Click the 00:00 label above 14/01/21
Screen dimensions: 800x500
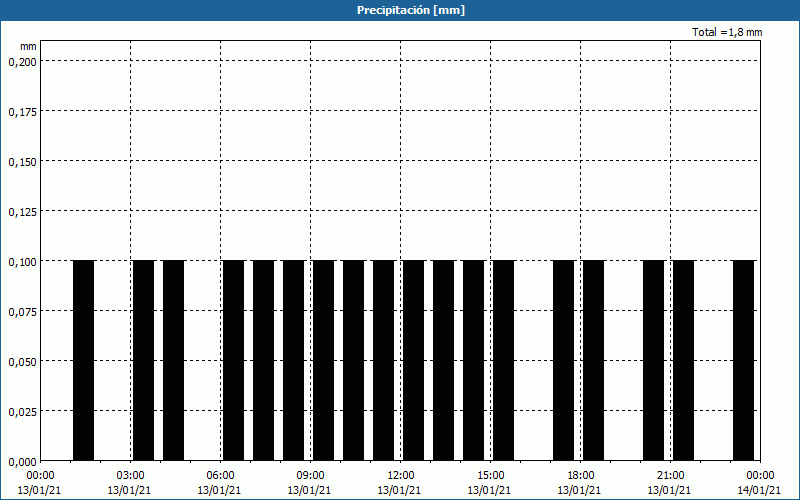760,476
